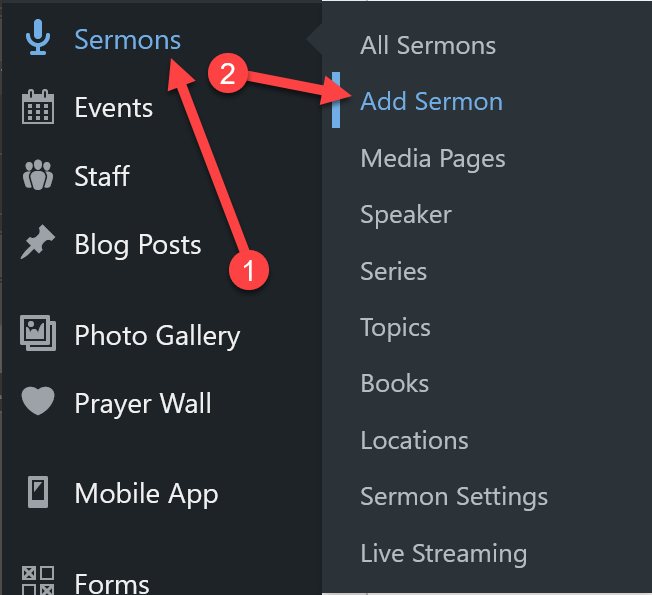The image size is (652, 595).
Task: Select Speaker in the Sermons submenu
Action: click(x=406, y=214)
